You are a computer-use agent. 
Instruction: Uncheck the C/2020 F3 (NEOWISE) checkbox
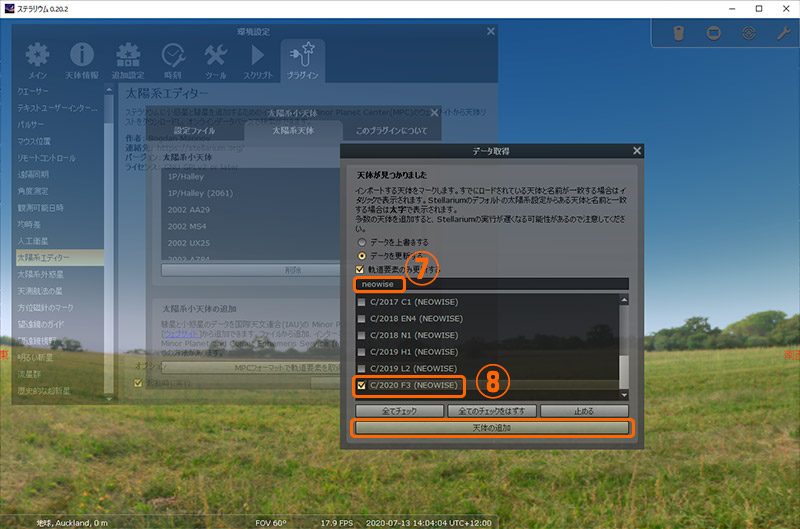(361, 385)
